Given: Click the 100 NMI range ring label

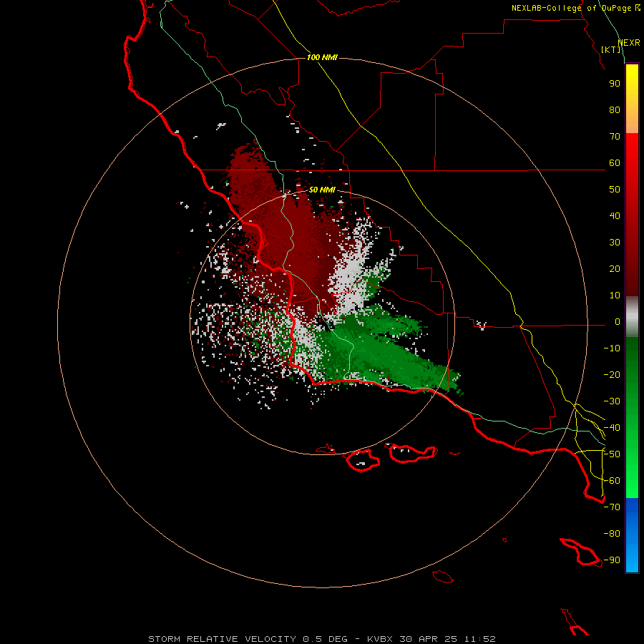Looking at the screenshot, I should tap(322, 57).
